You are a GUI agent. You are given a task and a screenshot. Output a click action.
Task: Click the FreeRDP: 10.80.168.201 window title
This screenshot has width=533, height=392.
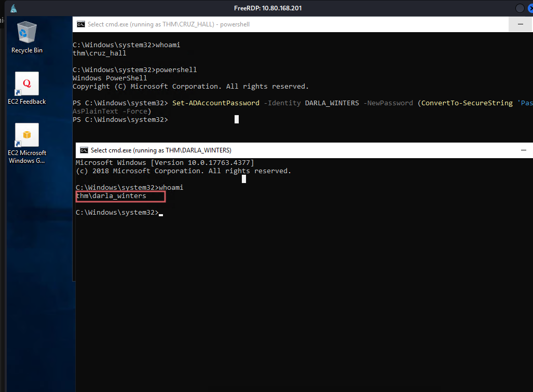tap(267, 8)
